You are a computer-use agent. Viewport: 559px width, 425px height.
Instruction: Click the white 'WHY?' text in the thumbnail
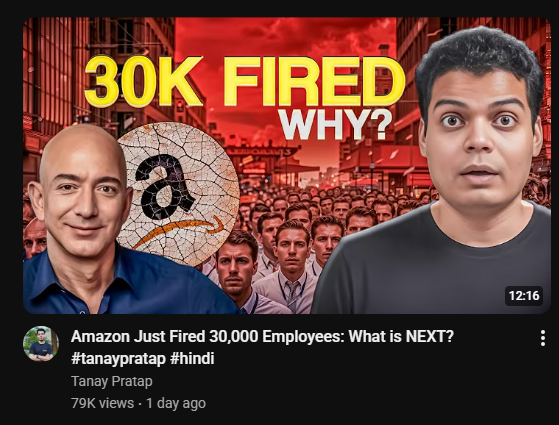pos(335,125)
